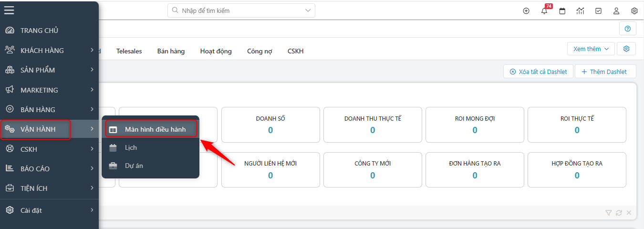Click the hamburger menu icon
Screen dimensions: 644x229
[x=9, y=10]
